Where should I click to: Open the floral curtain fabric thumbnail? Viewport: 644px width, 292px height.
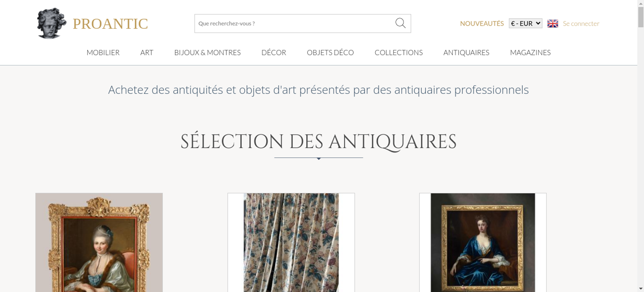(291, 242)
